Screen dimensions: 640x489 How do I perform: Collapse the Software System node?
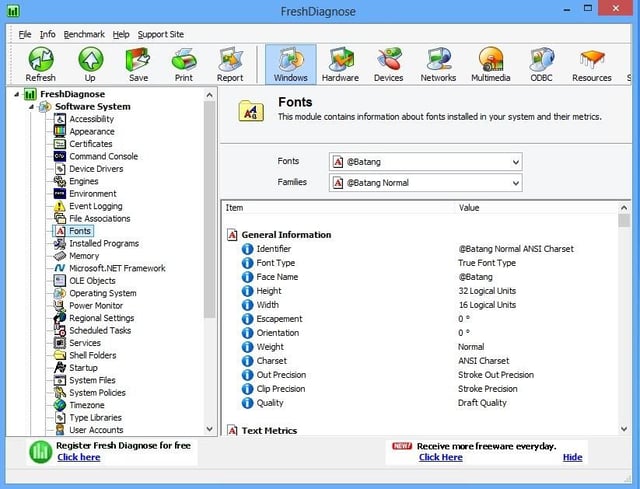coord(31,107)
